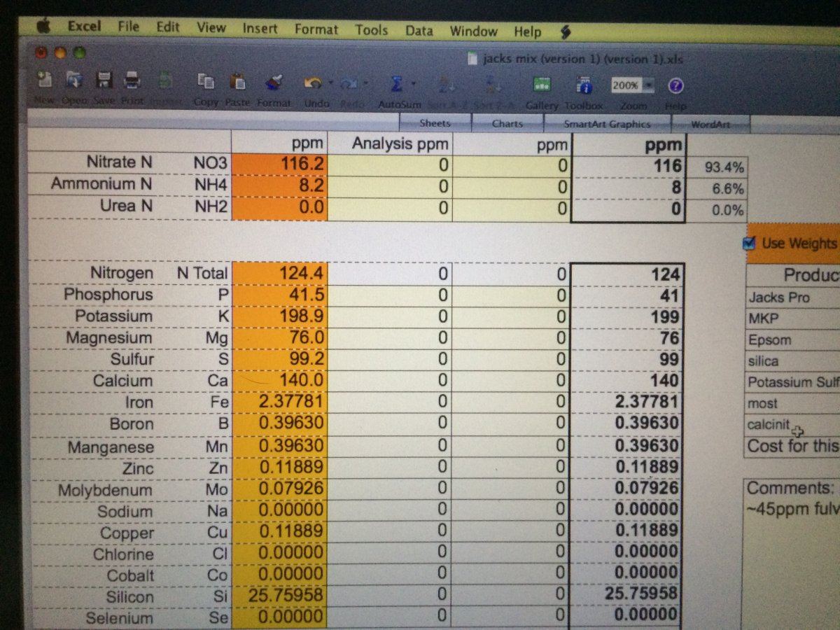Screen dimensions: 840x630
Task: Select the Cost for this cell
Action: [792, 447]
